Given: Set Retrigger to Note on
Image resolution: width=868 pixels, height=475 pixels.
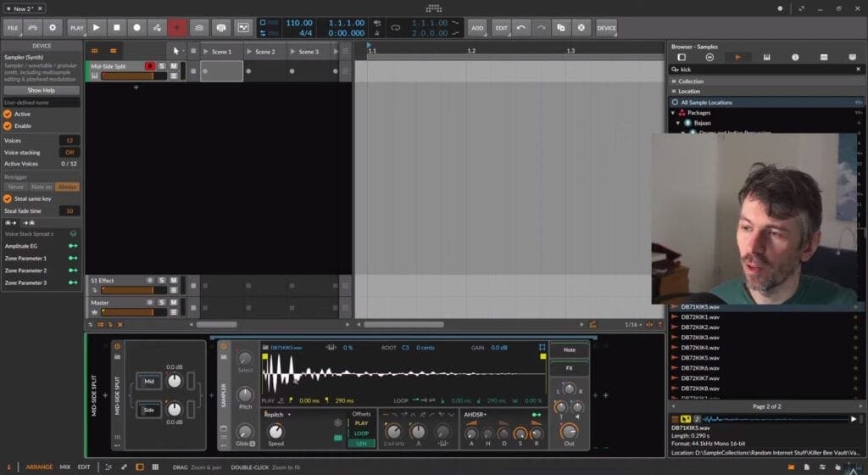Looking at the screenshot, I should (x=42, y=187).
